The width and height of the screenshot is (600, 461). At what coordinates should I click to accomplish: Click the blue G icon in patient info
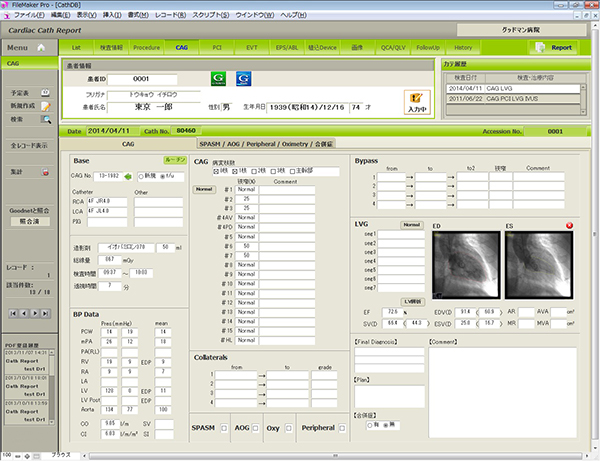click(x=243, y=77)
